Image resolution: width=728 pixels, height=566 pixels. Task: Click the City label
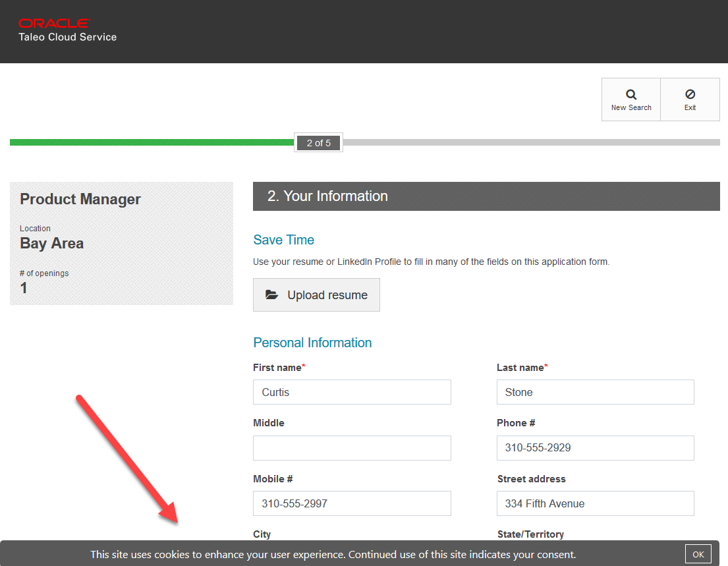pos(262,534)
